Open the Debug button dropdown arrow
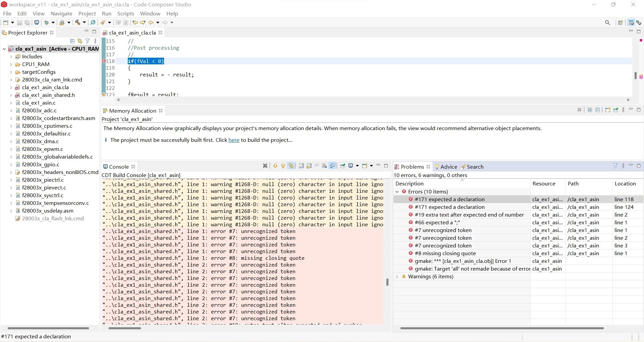The height and width of the screenshot is (342, 644). [x=53, y=22]
